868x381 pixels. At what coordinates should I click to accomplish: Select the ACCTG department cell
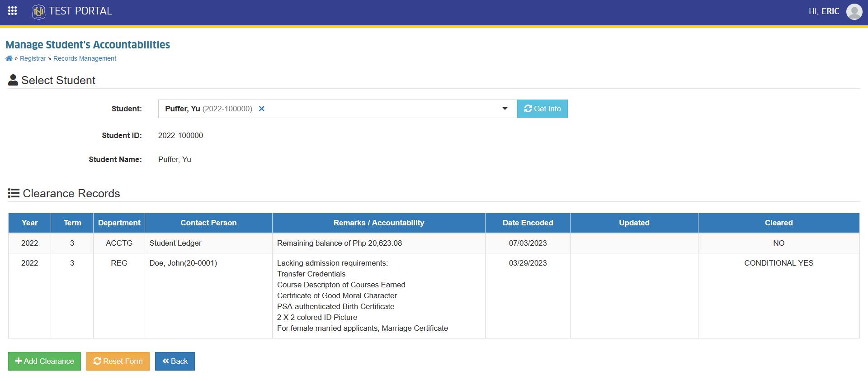pyautogui.click(x=119, y=243)
